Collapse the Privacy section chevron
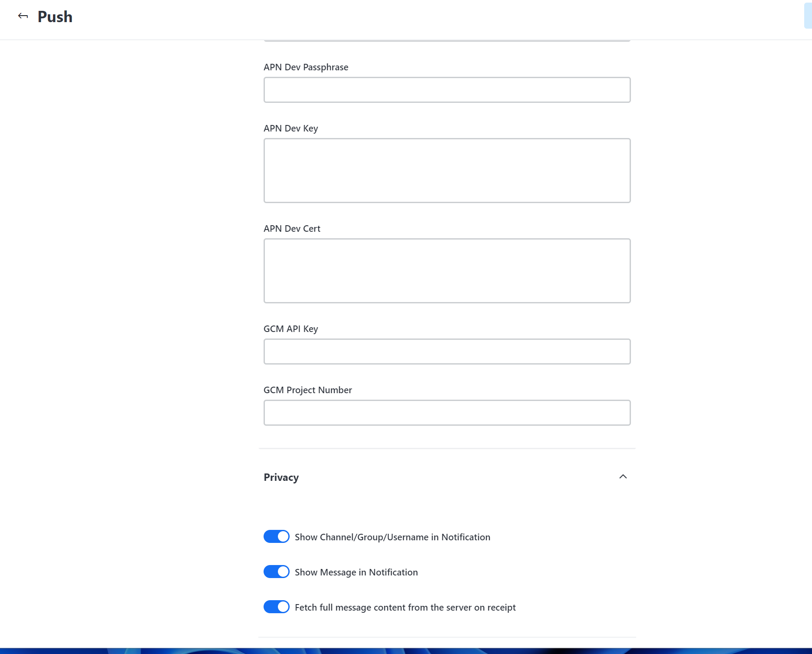This screenshot has height=654, width=812. pyautogui.click(x=623, y=477)
